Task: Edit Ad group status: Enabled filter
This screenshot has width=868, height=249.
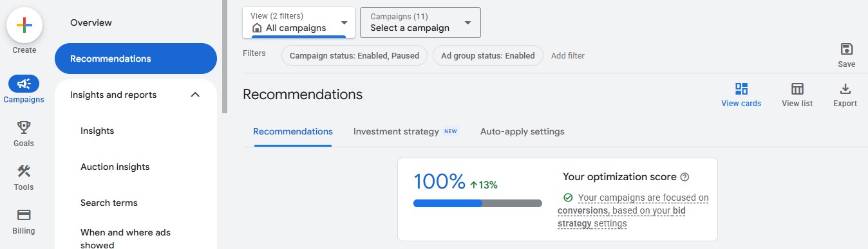Action: coord(488,55)
